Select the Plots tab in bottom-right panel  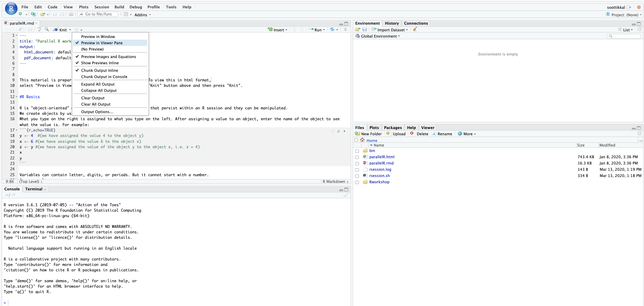coord(373,127)
